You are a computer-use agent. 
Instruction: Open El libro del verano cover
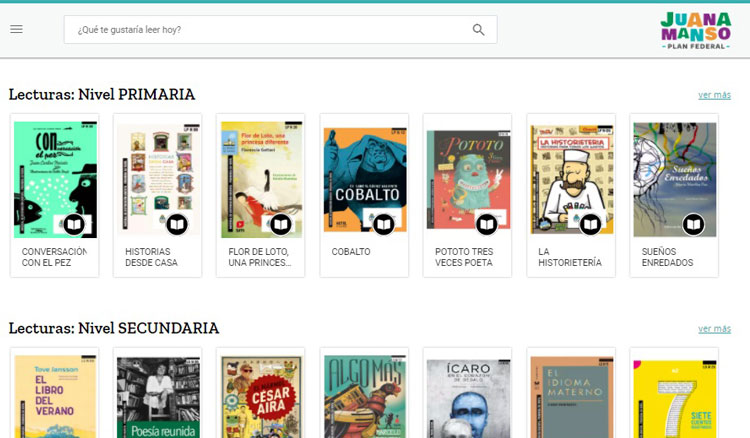pyautogui.click(x=55, y=396)
